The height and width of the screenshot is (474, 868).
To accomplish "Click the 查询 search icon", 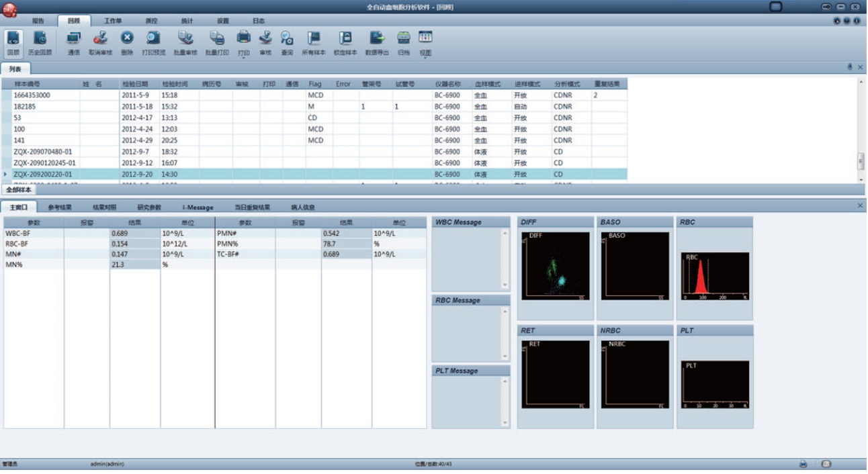I will [x=287, y=42].
